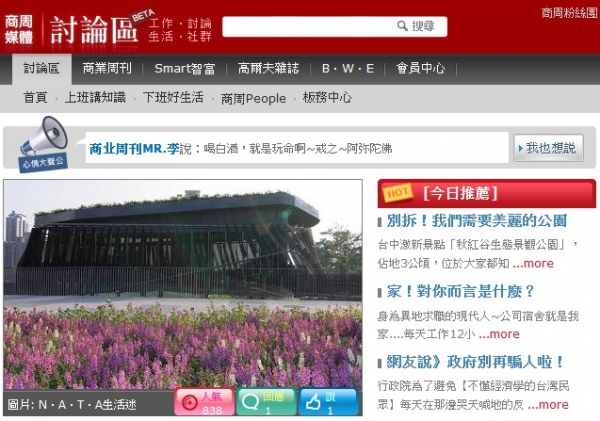Viewport: 600px width, 421px height.
Task: Click the 人氣 838 popularity badge
Action: pyautogui.click(x=204, y=402)
